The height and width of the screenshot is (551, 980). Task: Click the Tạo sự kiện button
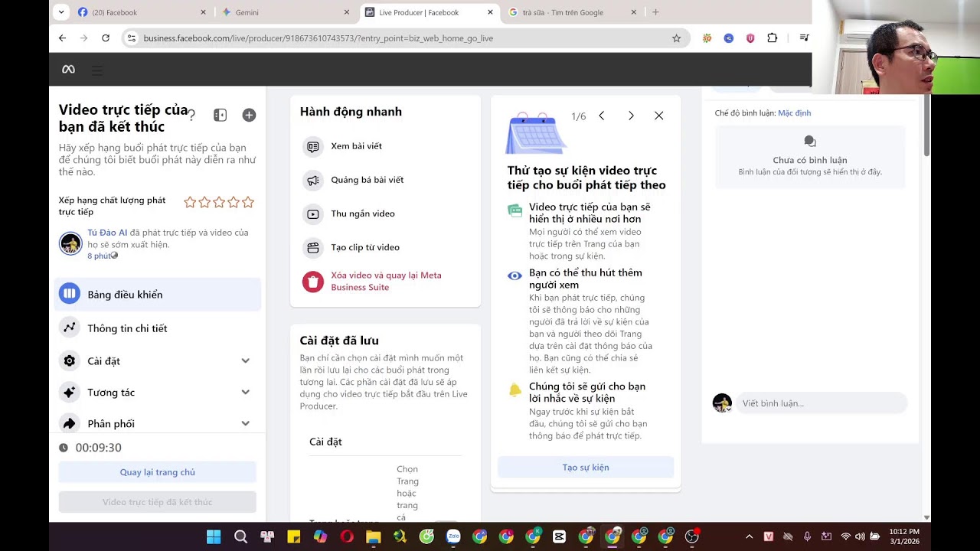click(586, 468)
